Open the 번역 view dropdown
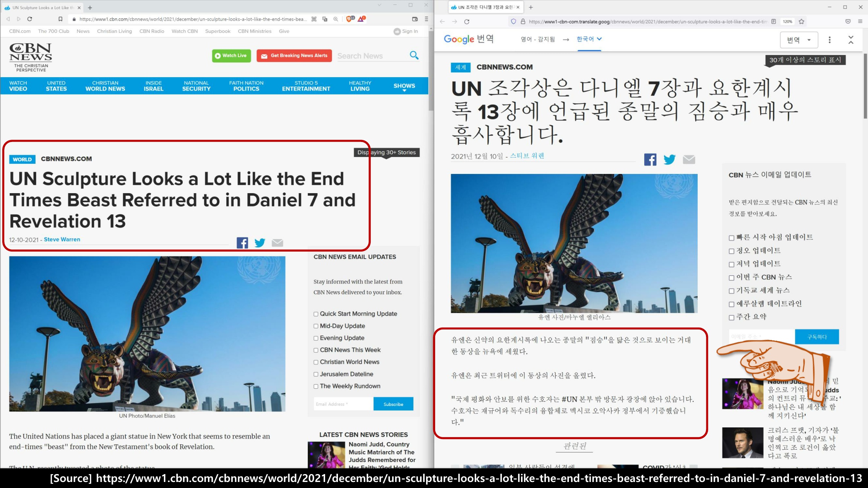Viewport: 868px width, 488px height. 799,40
